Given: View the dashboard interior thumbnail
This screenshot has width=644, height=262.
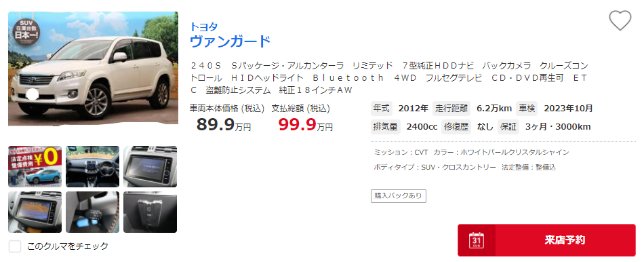Looking at the screenshot, I should (92, 166).
